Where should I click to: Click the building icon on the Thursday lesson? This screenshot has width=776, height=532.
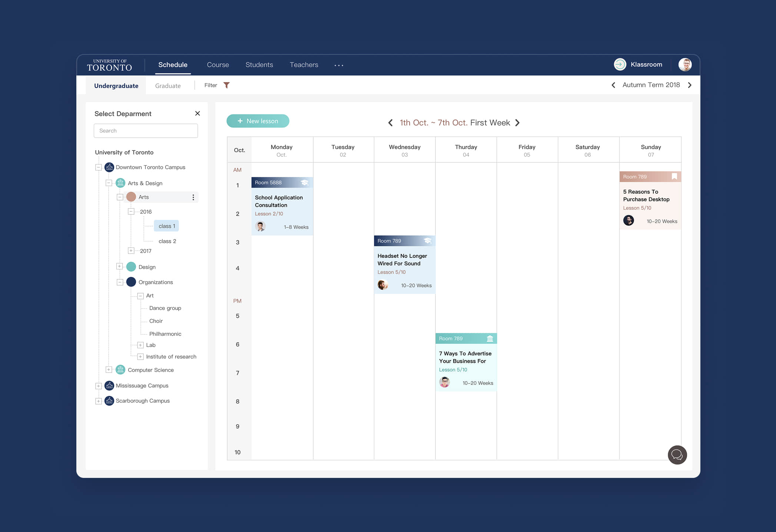[490, 339]
